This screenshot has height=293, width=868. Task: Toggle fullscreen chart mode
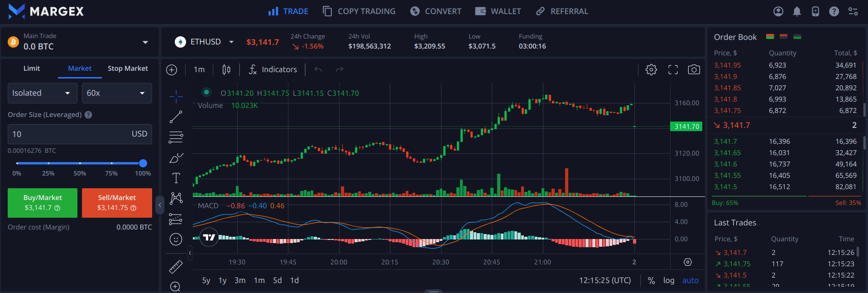point(673,69)
